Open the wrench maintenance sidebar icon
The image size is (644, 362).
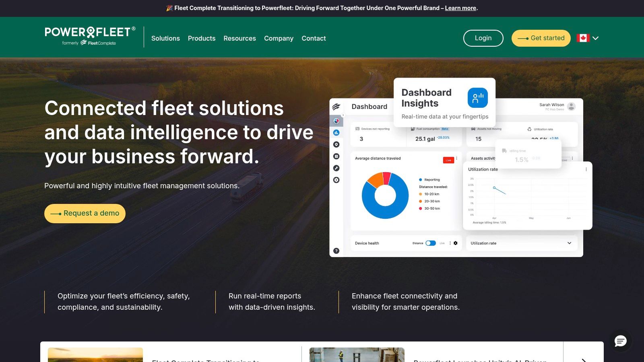[x=336, y=168]
